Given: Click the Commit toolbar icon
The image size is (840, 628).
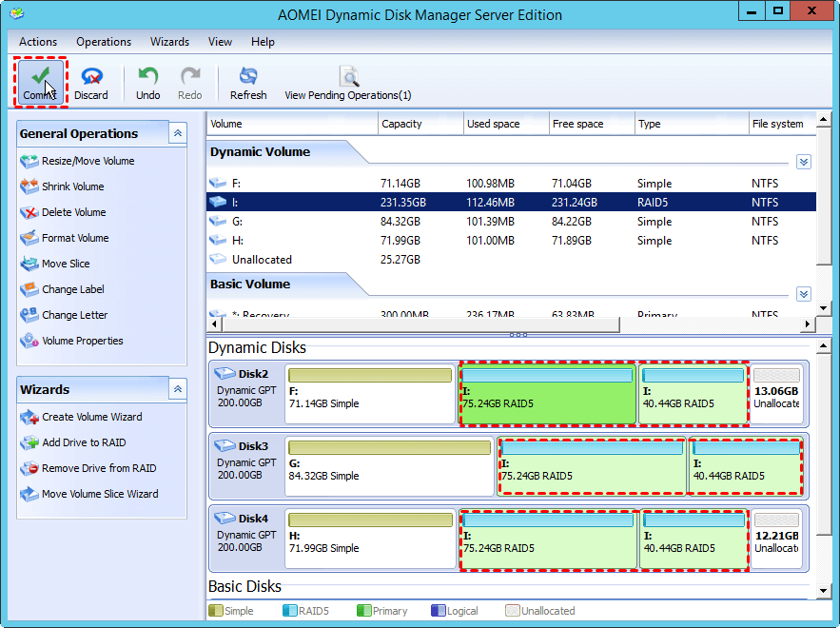Looking at the screenshot, I should click(39, 82).
